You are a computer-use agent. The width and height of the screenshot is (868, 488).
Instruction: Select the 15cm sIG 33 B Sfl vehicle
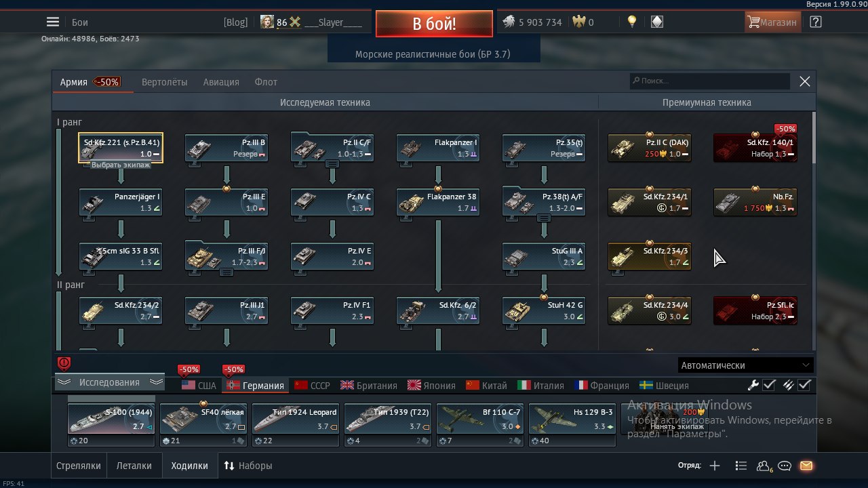tap(121, 256)
